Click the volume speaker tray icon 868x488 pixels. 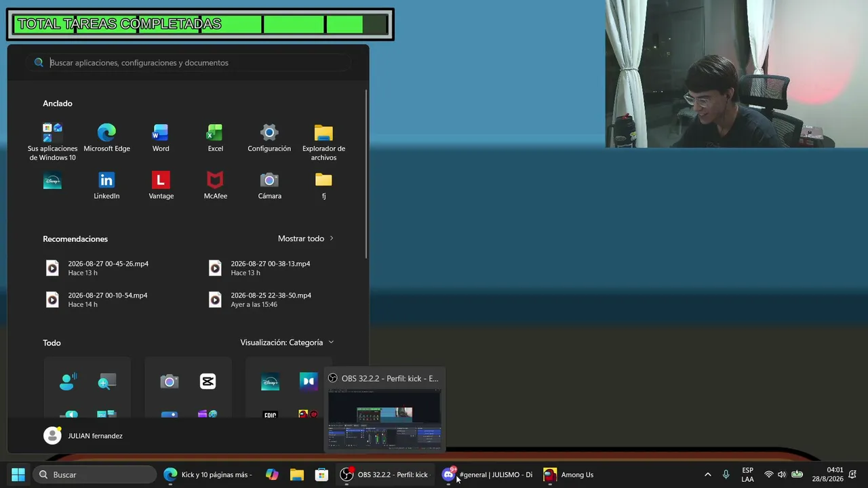tap(782, 474)
